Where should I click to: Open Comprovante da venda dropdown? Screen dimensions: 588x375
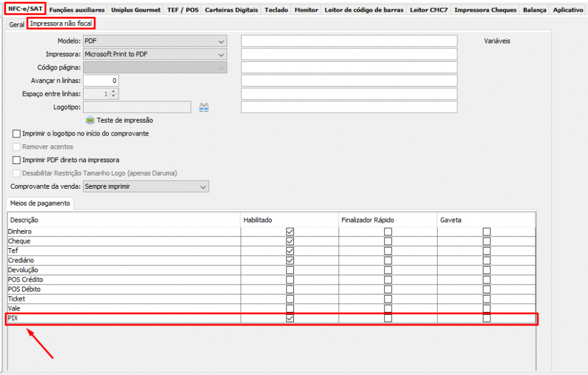203,187
